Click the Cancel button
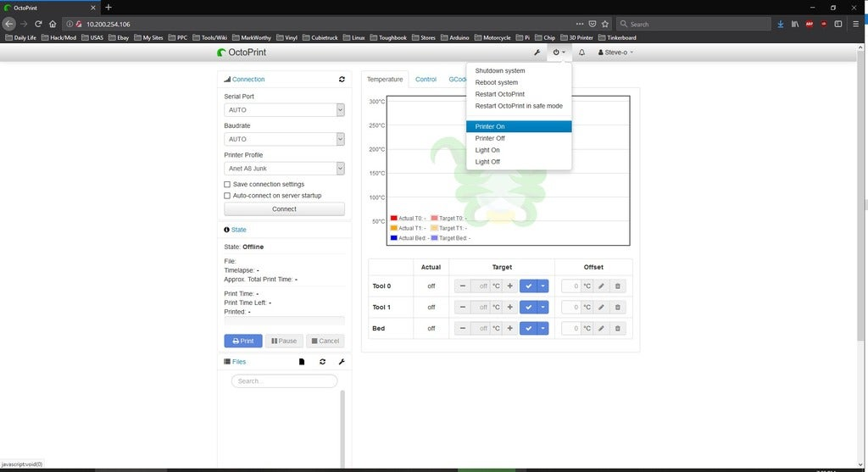The width and height of the screenshot is (868, 472). 325,341
